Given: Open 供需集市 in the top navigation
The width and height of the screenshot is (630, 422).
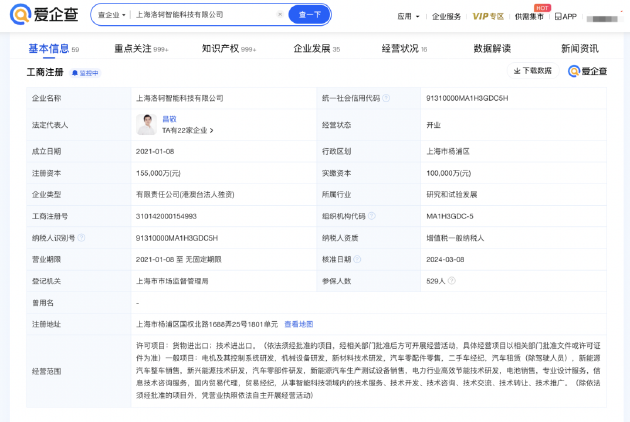Looking at the screenshot, I should point(529,16).
